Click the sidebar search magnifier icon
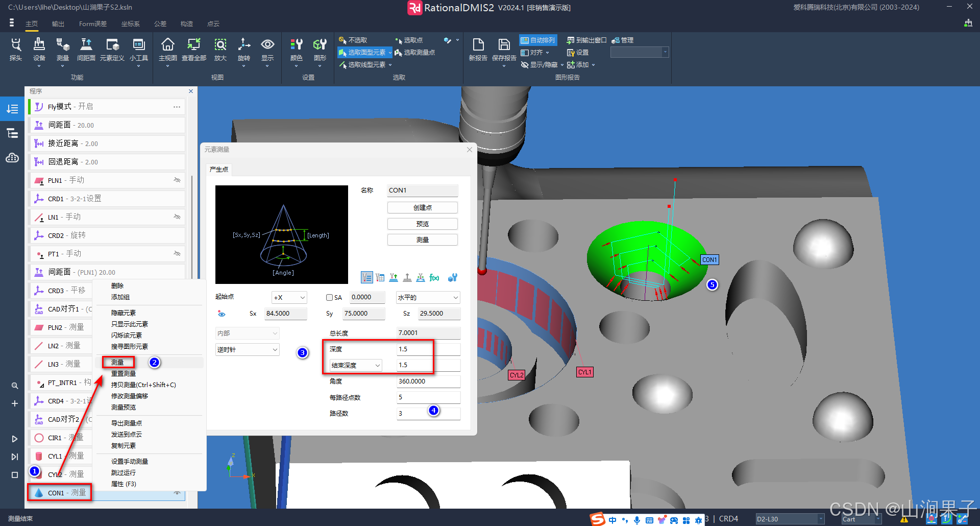 coord(15,386)
